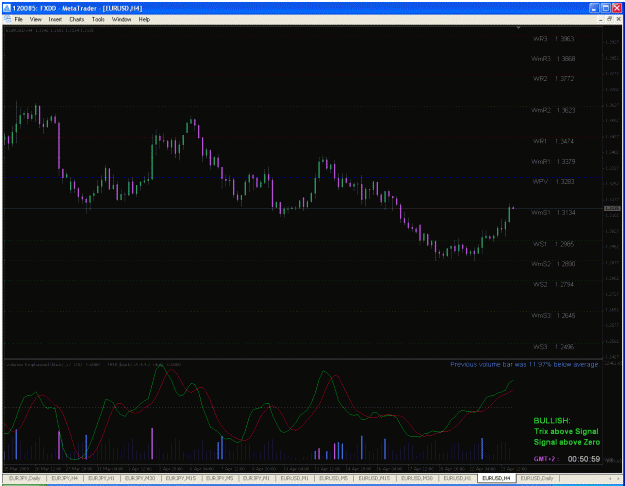Image resolution: width=625 pixels, height=486 pixels.
Task: Click the 00:50:59 countdown timer
Action: [584, 459]
